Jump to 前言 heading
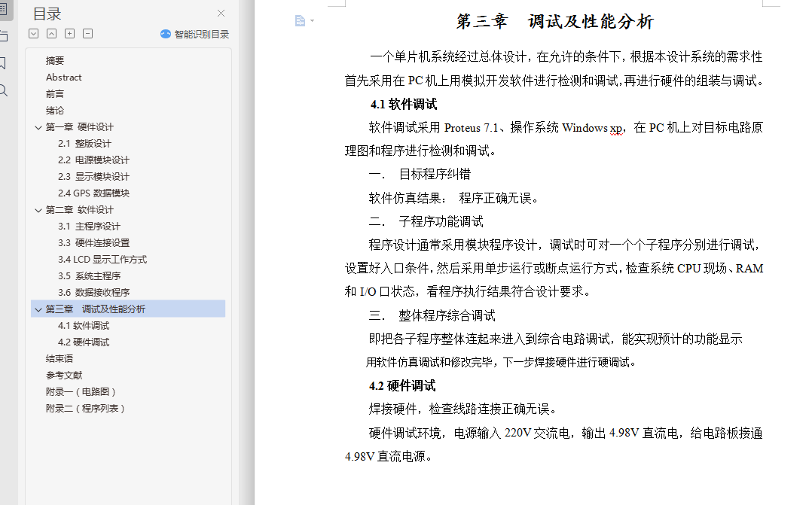The width and height of the screenshot is (812, 505). point(55,93)
